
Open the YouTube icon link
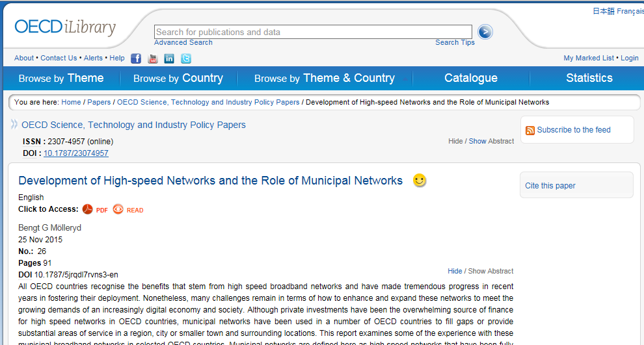coord(153,58)
